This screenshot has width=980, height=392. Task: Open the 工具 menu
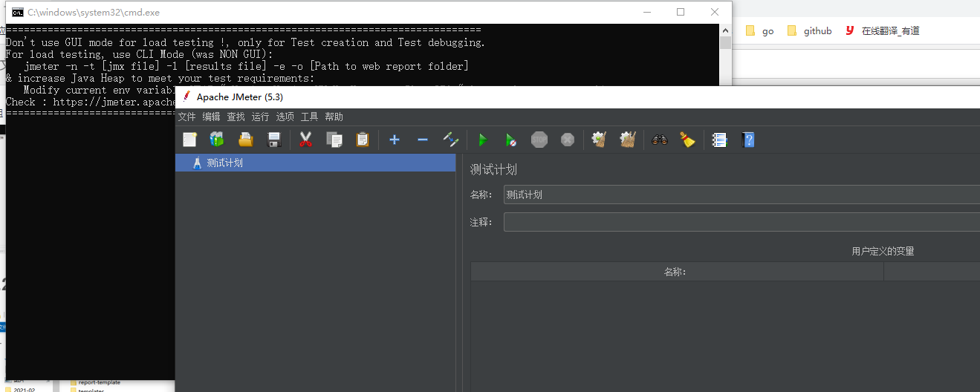pyautogui.click(x=310, y=117)
